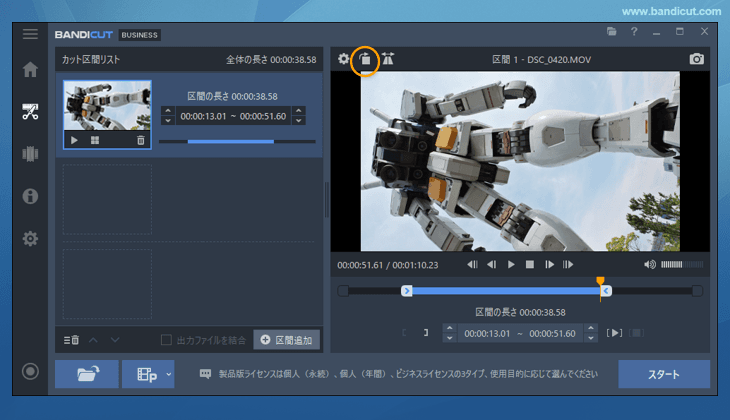Increase end time in timeline stepper
This screenshot has width=730, height=420.
pos(591,328)
